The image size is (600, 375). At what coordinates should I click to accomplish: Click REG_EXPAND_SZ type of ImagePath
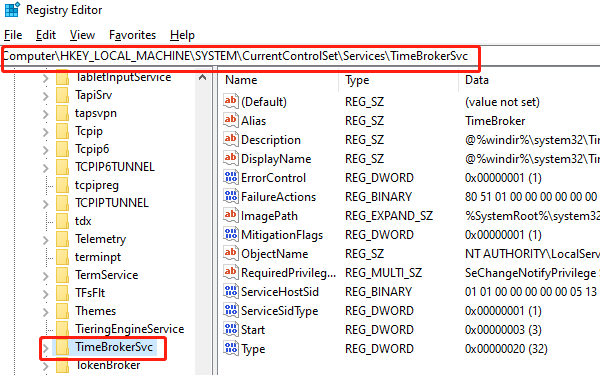(389, 216)
